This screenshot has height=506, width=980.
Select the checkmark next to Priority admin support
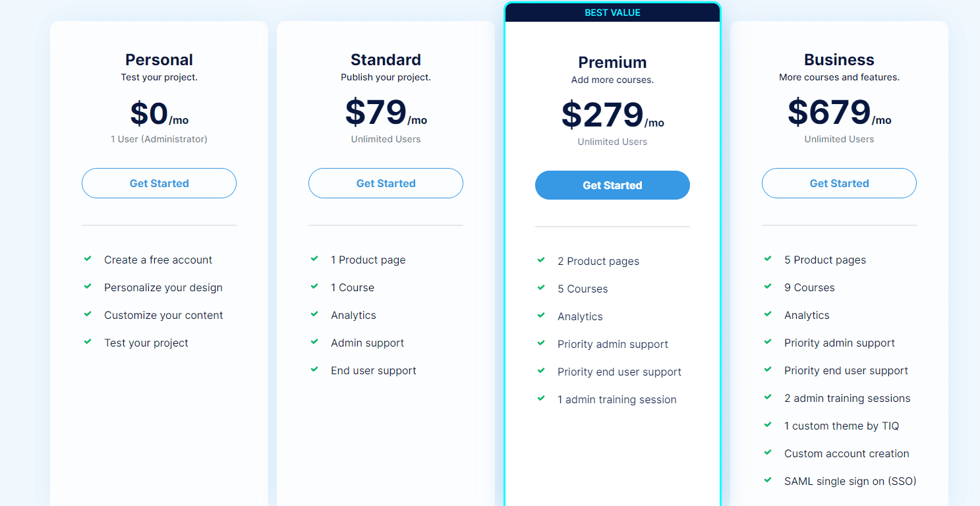541,344
